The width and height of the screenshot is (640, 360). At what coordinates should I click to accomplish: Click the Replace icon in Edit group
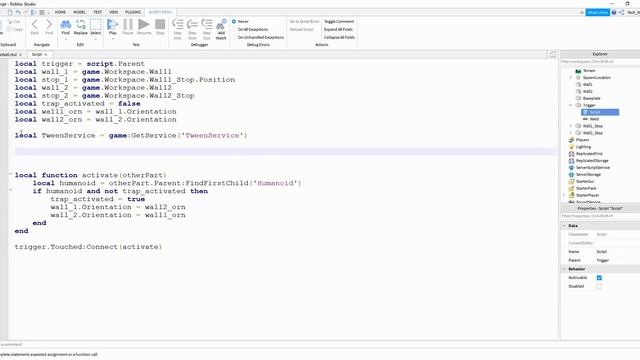tap(80, 24)
